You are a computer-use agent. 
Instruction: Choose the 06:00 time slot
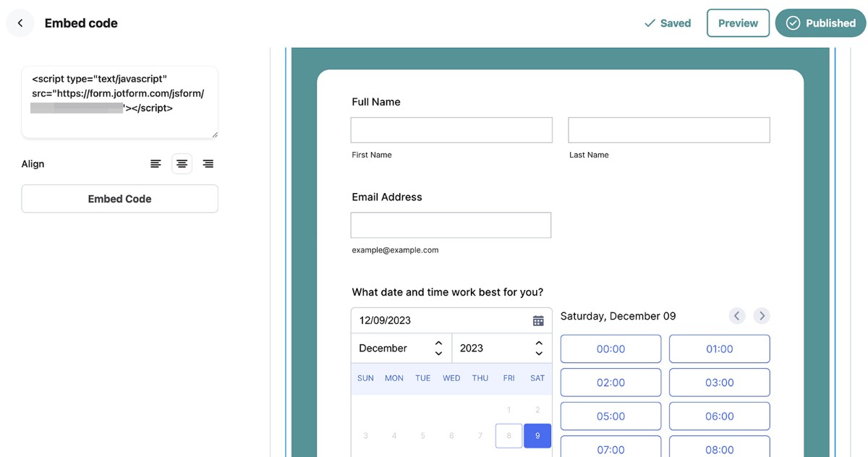click(720, 417)
